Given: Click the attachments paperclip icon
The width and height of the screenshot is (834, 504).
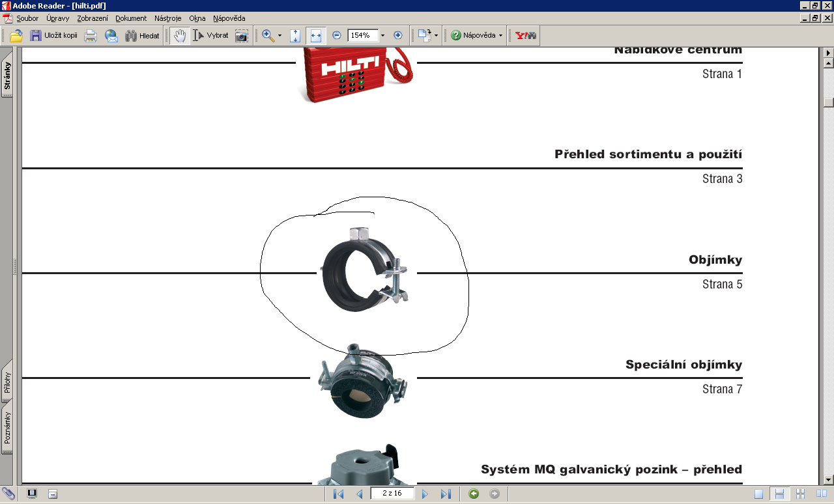Looking at the screenshot, I should pyautogui.click(x=8, y=494).
